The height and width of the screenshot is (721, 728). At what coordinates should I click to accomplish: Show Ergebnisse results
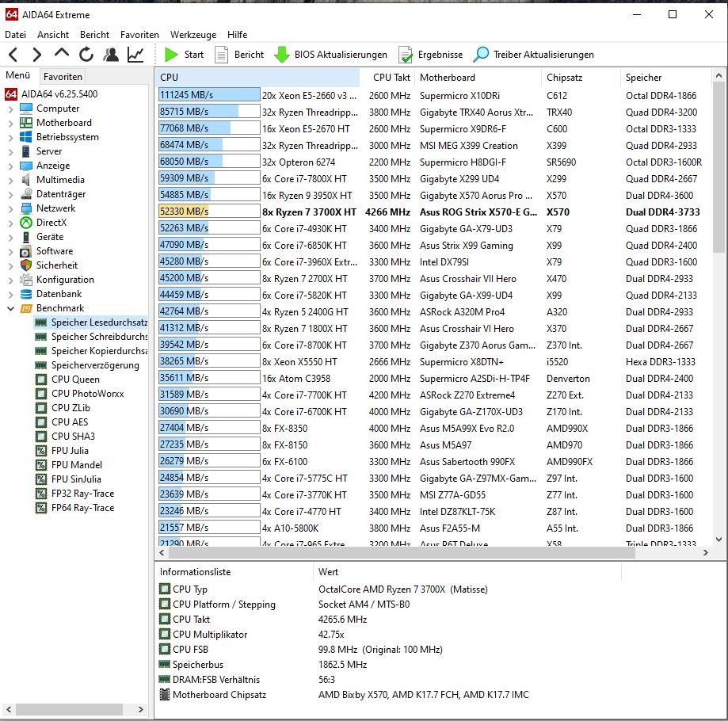tap(430, 55)
